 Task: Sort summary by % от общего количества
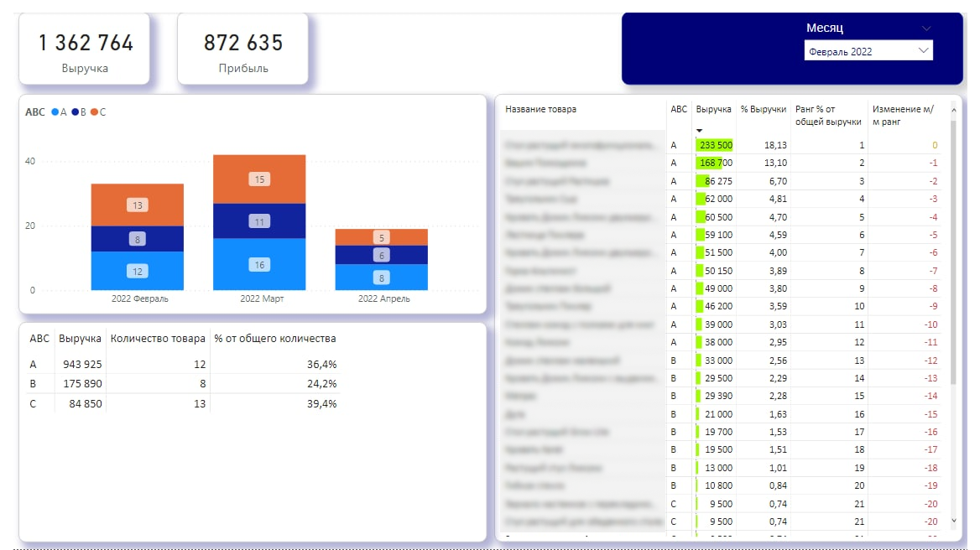click(x=275, y=339)
